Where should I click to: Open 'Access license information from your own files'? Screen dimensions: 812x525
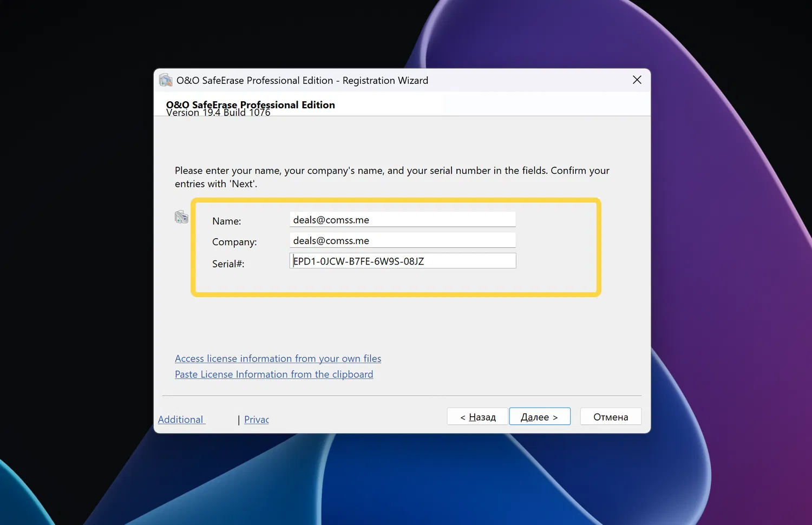point(278,358)
